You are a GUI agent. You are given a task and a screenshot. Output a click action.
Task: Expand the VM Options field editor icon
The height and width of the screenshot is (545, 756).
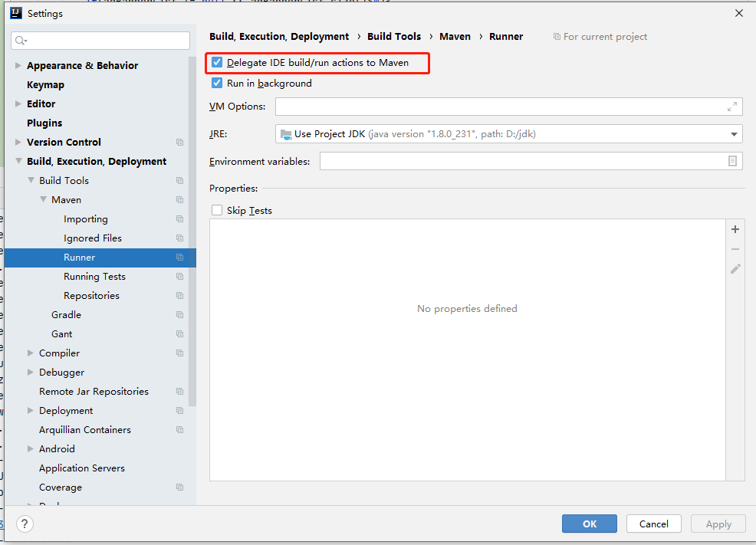point(732,107)
